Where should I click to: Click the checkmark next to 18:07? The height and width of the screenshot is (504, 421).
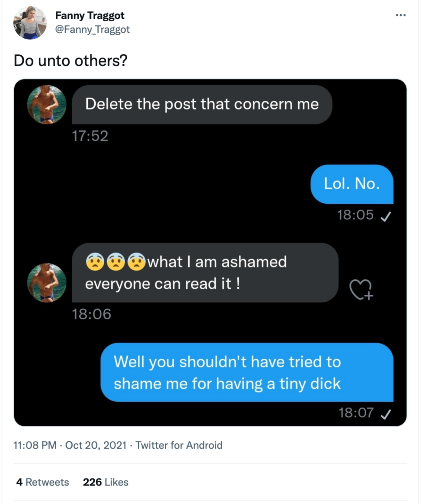tap(386, 414)
